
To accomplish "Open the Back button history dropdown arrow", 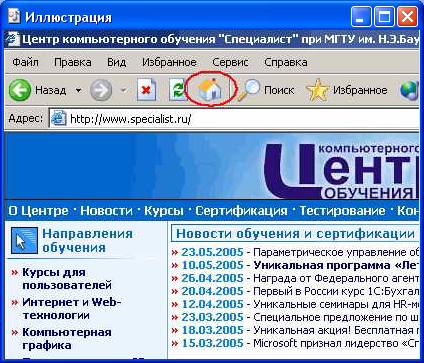I will [78, 90].
